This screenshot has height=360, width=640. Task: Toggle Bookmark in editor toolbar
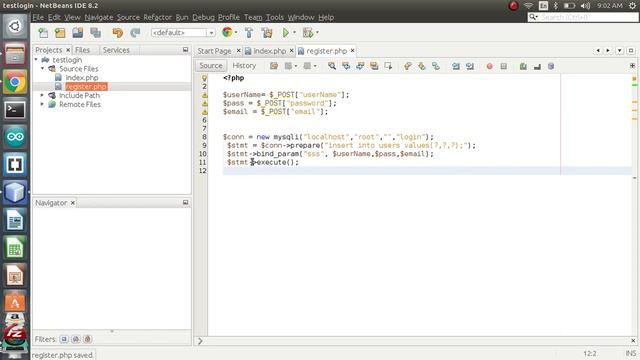click(436, 66)
